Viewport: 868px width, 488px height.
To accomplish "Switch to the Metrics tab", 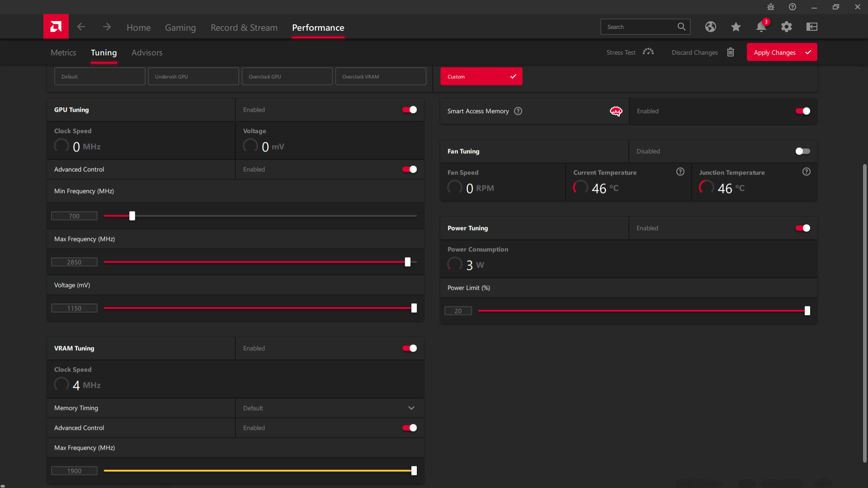I will click(63, 52).
